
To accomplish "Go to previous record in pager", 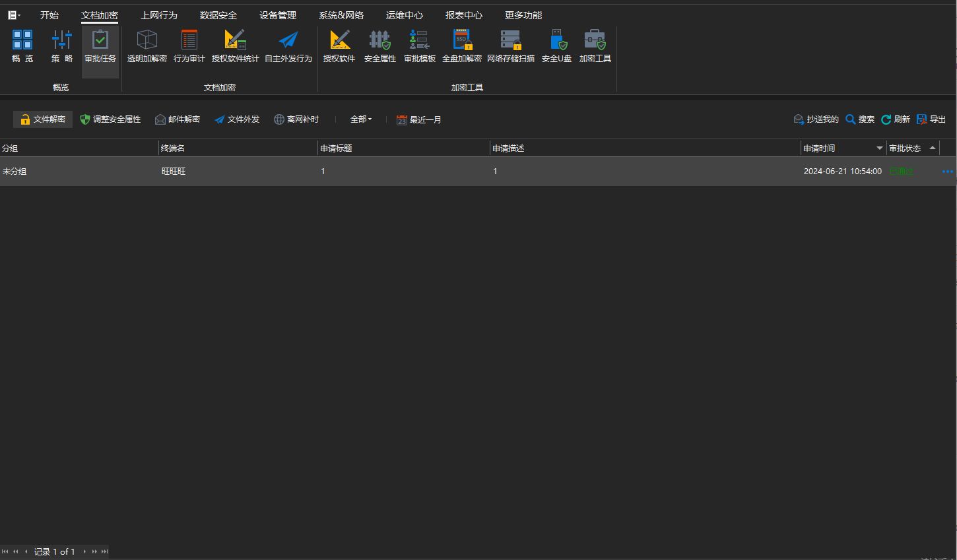I will tap(26, 551).
